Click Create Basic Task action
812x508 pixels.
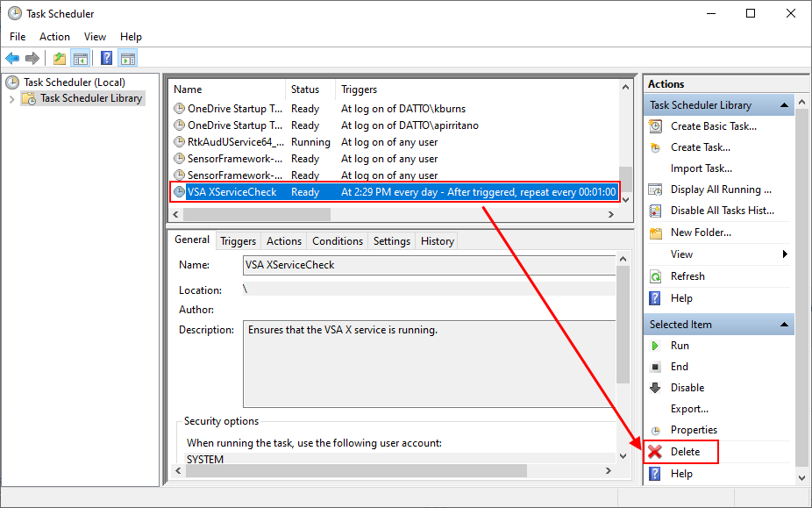(713, 126)
